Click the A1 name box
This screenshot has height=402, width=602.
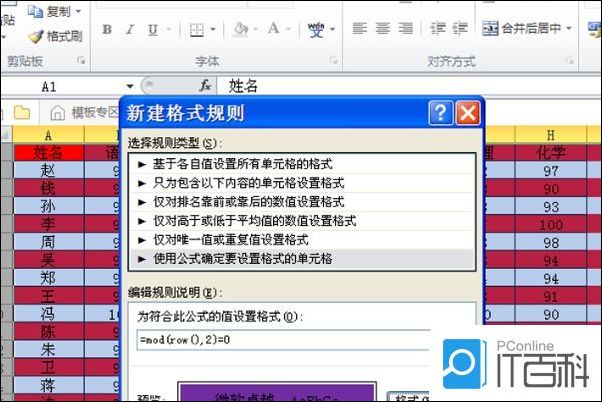point(63,87)
